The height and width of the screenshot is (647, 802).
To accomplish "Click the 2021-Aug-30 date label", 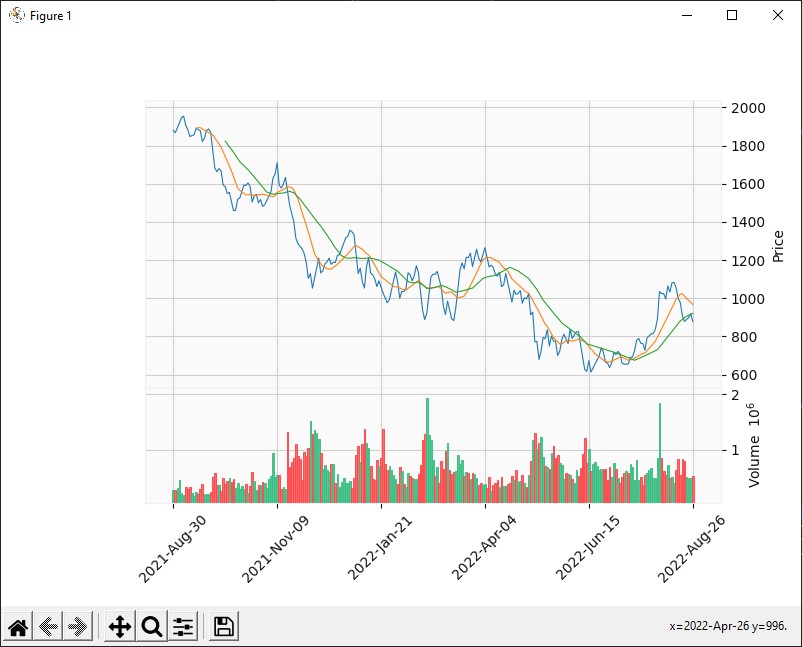I will [x=172, y=549].
